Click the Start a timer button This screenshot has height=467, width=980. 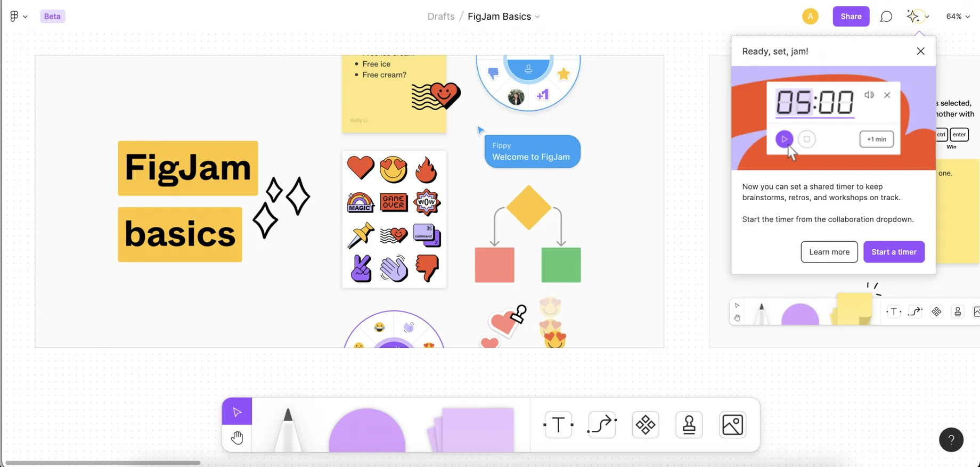point(894,252)
